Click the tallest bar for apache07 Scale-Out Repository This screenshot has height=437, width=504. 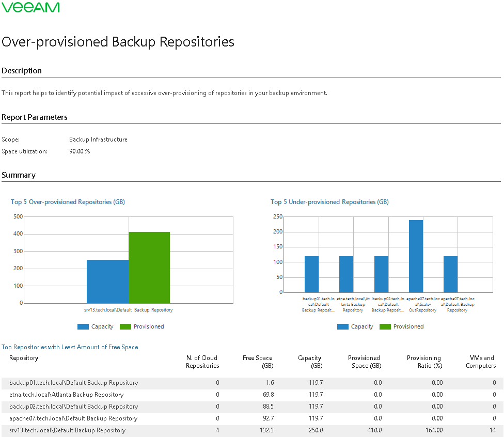tap(416, 256)
